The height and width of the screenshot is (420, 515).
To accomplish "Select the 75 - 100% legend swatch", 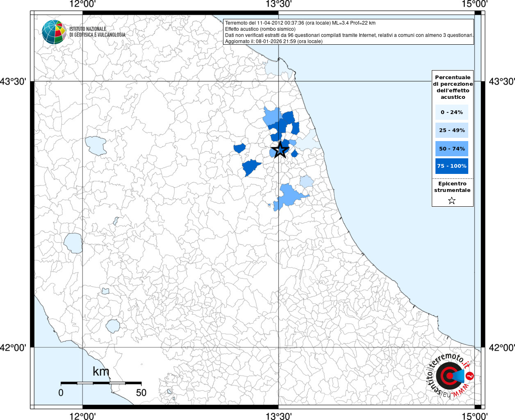I will coord(452,166).
